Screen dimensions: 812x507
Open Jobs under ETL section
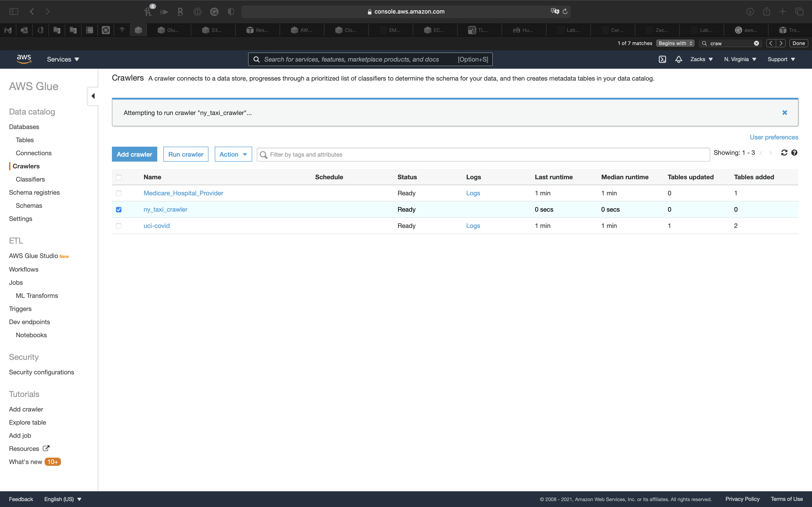(16, 282)
